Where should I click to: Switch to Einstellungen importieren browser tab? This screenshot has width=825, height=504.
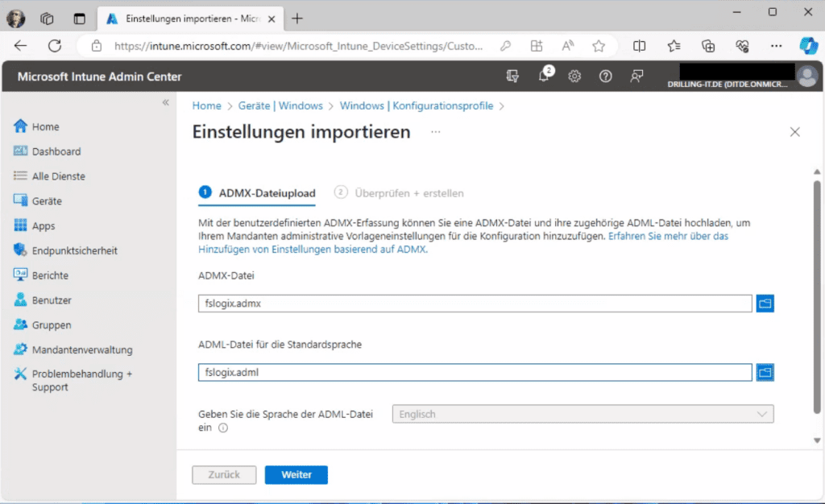[x=189, y=19]
